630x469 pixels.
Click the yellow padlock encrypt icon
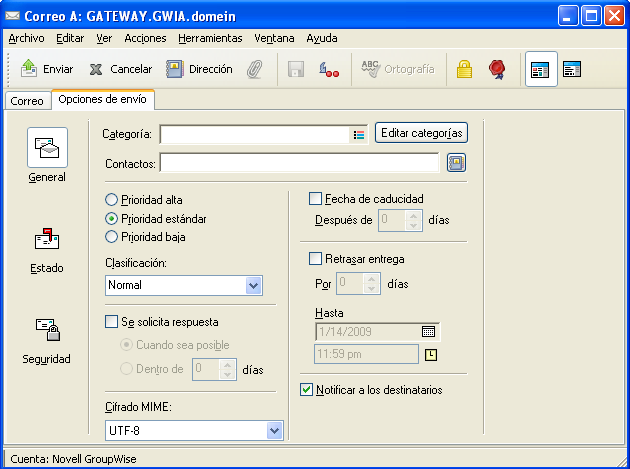pyautogui.click(x=464, y=69)
